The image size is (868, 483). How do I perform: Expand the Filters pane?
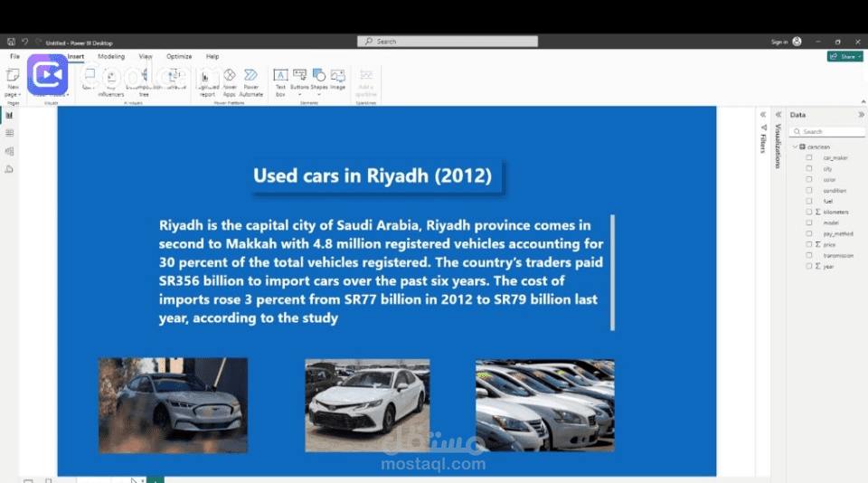coord(763,115)
